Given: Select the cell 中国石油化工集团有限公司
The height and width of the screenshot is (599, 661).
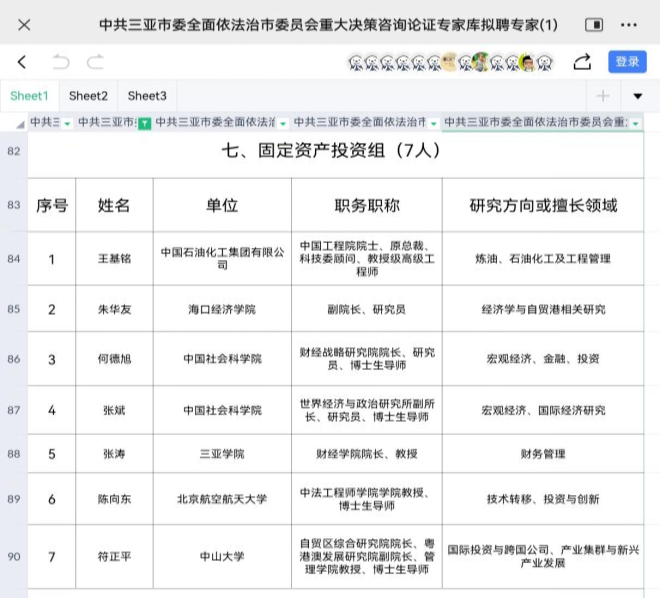Looking at the screenshot, I should [222, 258].
